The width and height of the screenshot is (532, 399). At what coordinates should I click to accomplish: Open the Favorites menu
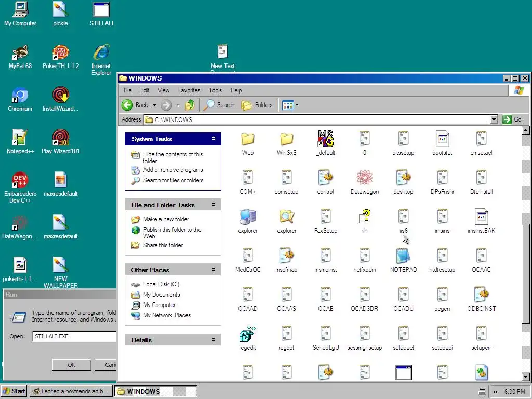click(189, 90)
